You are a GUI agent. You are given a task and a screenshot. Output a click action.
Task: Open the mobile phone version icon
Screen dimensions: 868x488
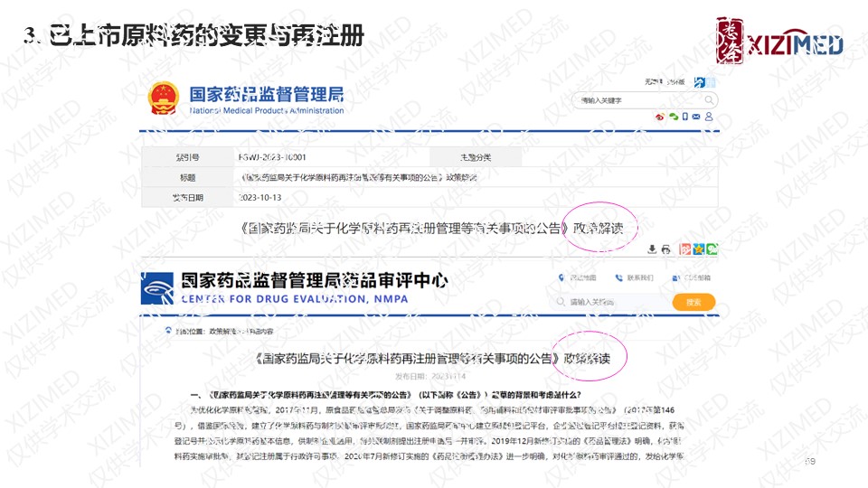click(x=684, y=117)
